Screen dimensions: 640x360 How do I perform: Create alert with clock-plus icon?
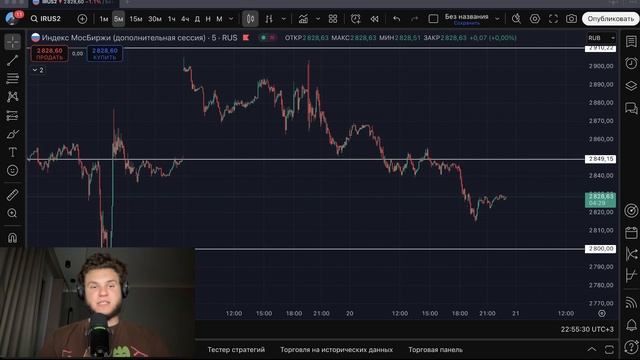pyautogui.click(x=356, y=19)
